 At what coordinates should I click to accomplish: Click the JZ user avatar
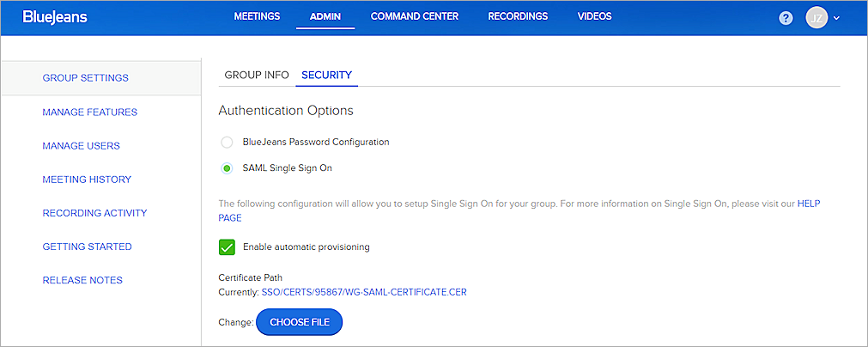(816, 18)
